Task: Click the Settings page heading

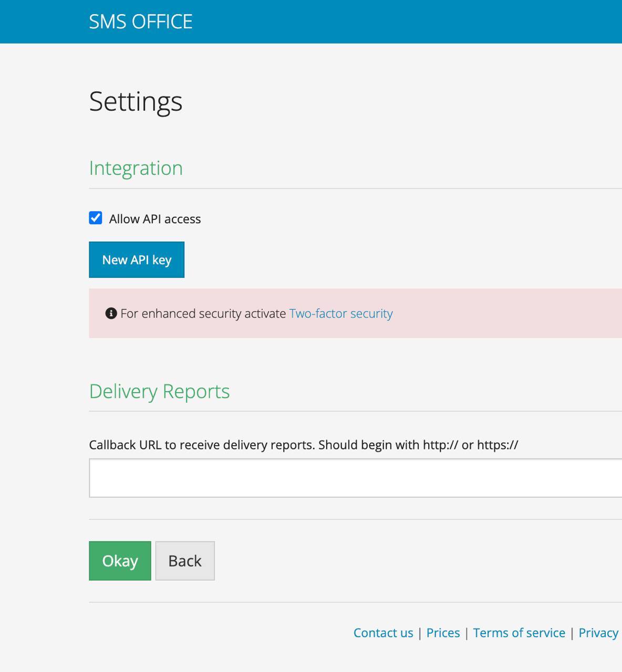Action: 136,101
